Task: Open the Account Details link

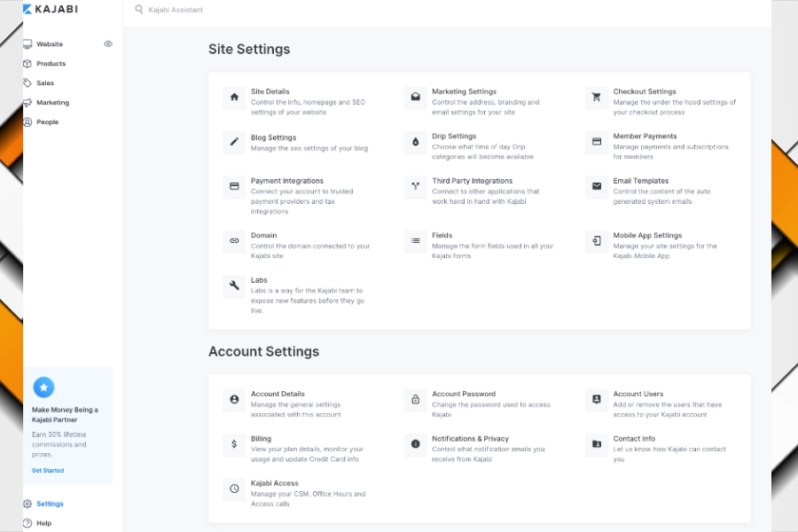Action: point(278,394)
